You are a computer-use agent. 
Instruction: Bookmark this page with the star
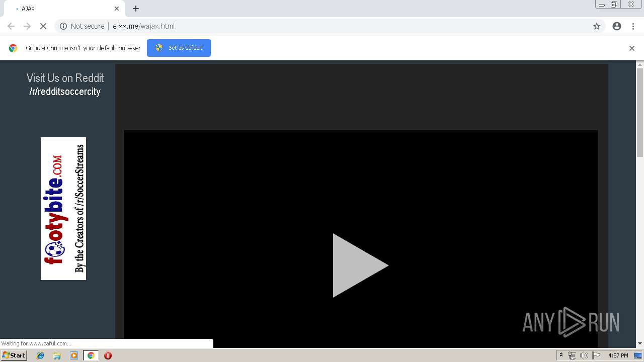pos(597,26)
